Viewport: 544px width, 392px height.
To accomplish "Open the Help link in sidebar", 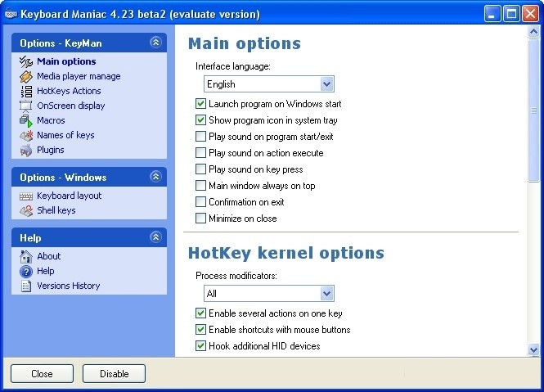I will (x=46, y=271).
